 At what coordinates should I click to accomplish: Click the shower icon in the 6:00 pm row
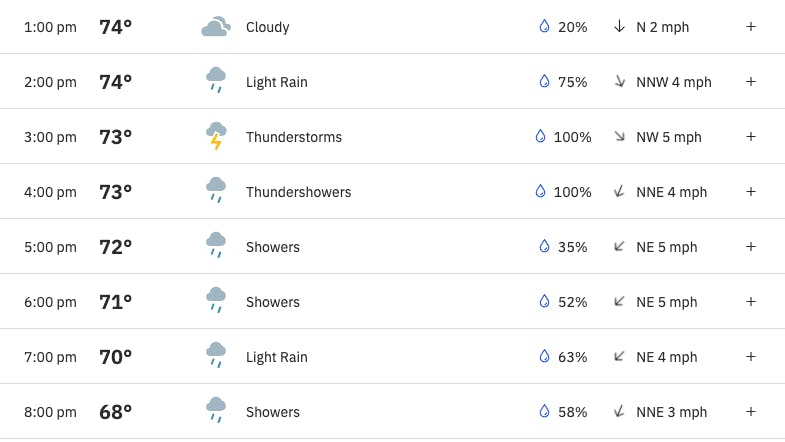(216, 300)
